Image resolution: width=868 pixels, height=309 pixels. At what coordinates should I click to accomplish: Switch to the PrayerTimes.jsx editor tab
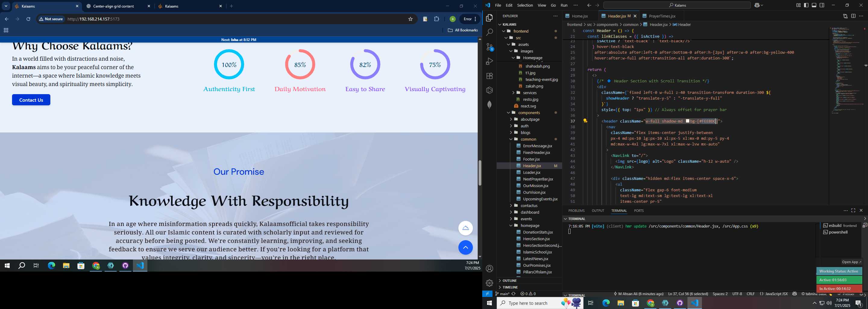662,16
